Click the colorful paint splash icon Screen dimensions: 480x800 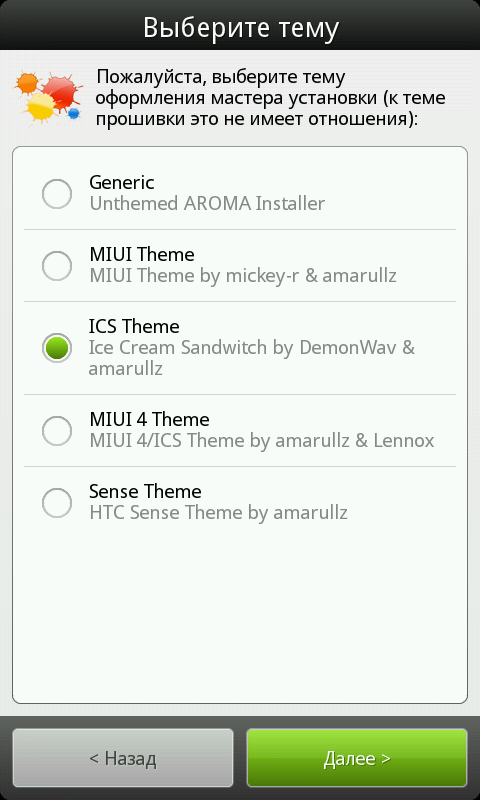[48, 97]
